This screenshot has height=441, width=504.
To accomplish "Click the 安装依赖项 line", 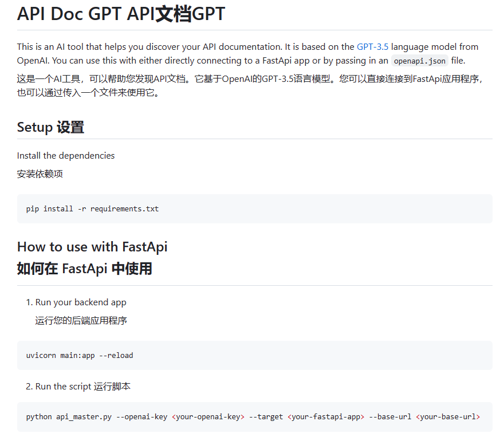I will coord(40,174).
